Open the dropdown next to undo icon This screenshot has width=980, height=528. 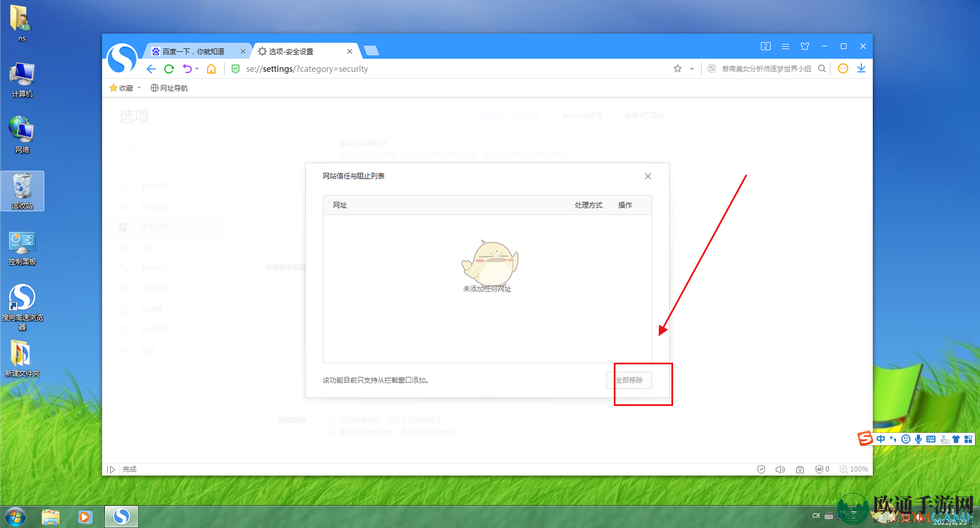(x=197, y=69)
